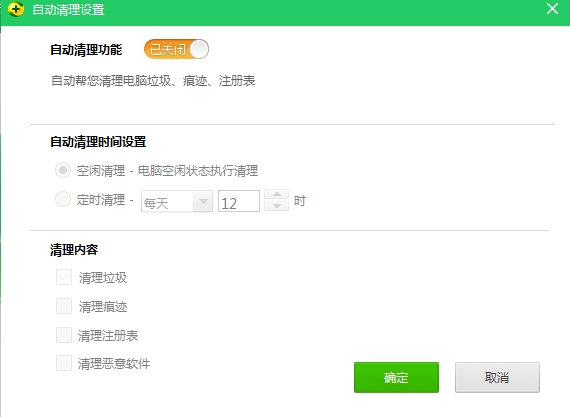Select the 空闲清理 radio button
Image resolution: width=570 pixels, height=417 pixels.
(x=63, y=170)
